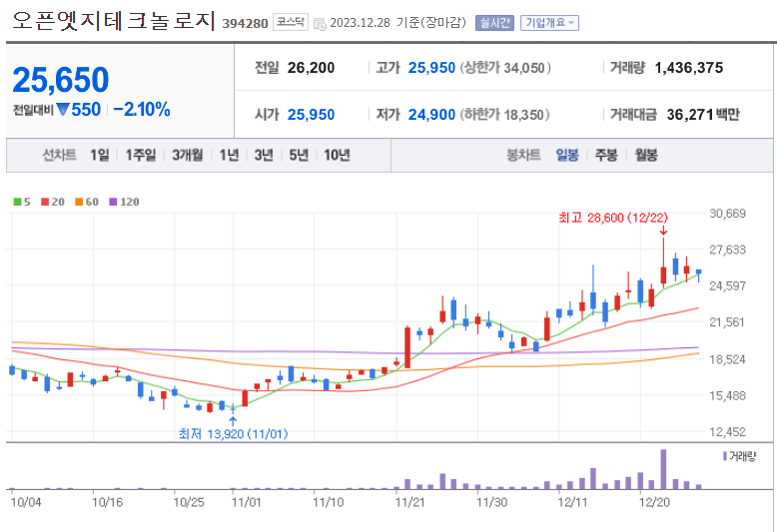777x532 pixels.
Task: Select the 3년 line chart tab
Action: 264,155
